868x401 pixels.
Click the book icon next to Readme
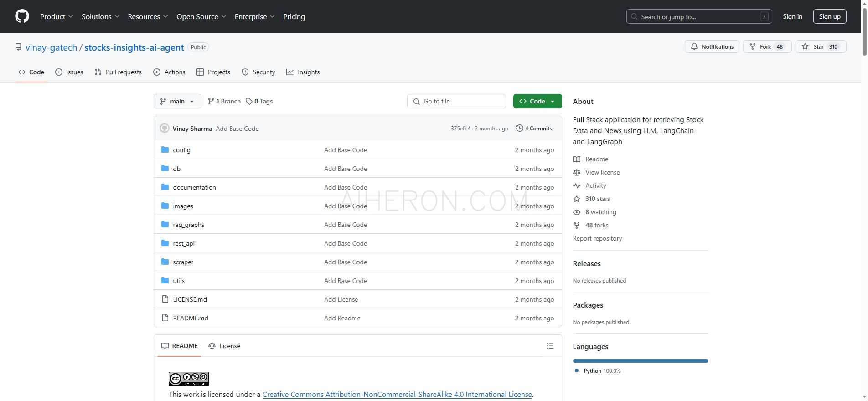point(577,159)
